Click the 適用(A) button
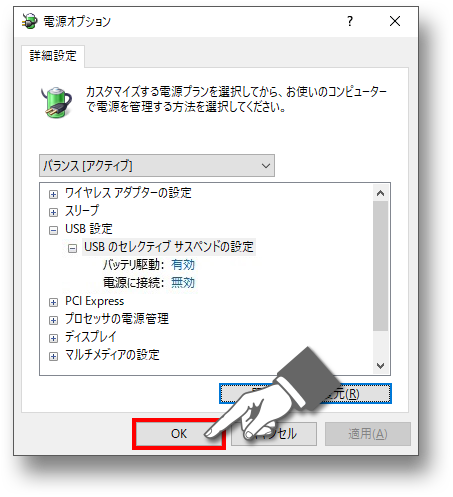Viewport: 453px width, 497px height. coord(368,434)
